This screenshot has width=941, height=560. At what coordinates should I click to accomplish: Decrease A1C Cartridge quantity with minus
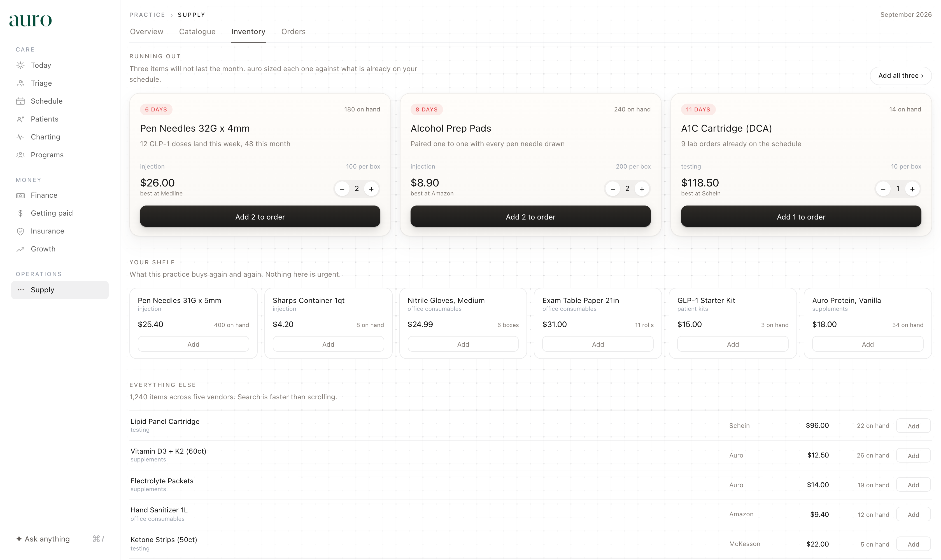883,189
